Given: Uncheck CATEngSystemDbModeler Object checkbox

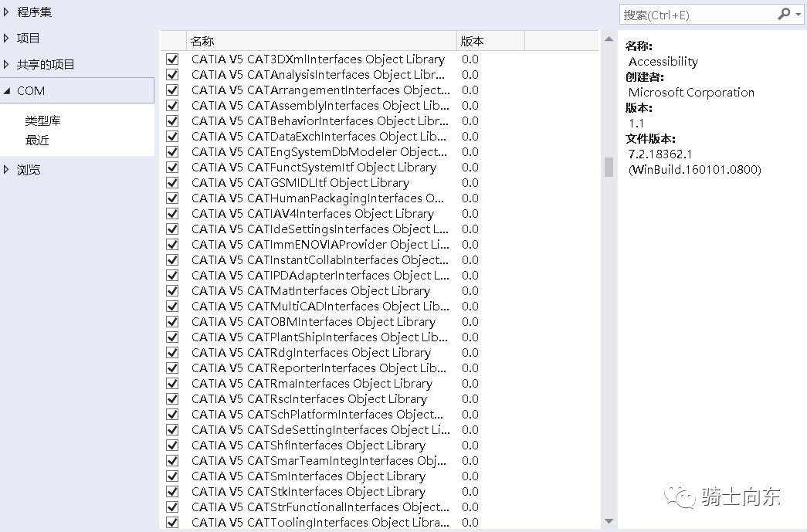Looking at the screenshot, I should pos(172,152).
